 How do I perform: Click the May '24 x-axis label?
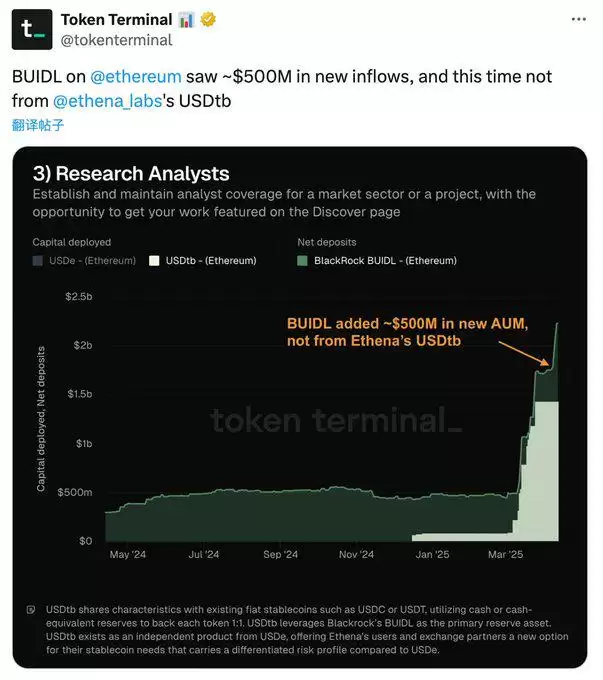click(127, 555)
